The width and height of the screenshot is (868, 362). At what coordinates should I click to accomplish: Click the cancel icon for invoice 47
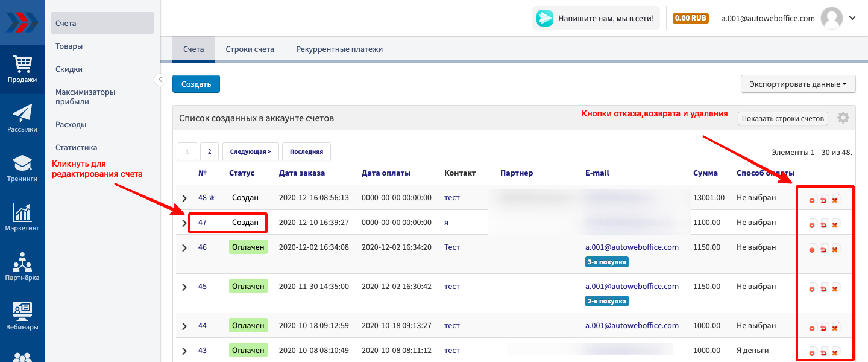(812, 225)
